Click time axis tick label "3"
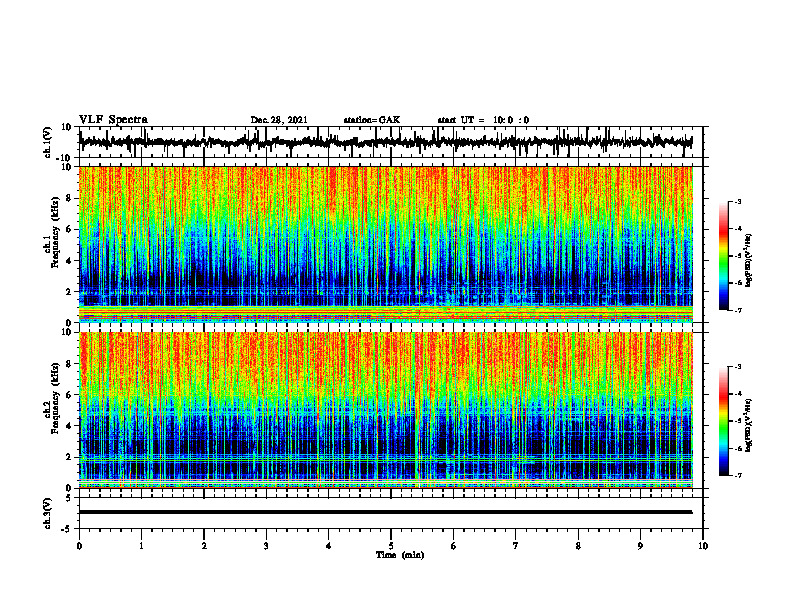792x612 pixels. tap(266, 546)
